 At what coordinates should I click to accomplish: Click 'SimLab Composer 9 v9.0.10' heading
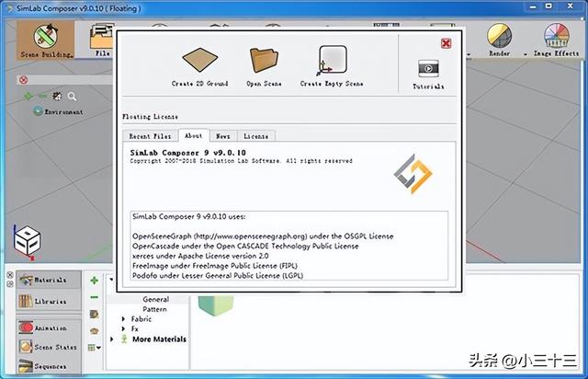[x=187, y=153]
